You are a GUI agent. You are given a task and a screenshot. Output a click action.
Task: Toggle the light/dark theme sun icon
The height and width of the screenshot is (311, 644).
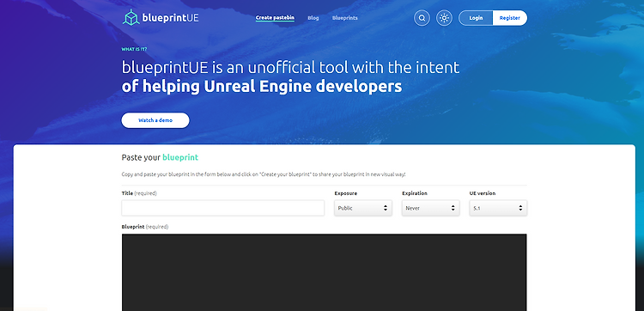pyautogui.click(x=444, y=18)
